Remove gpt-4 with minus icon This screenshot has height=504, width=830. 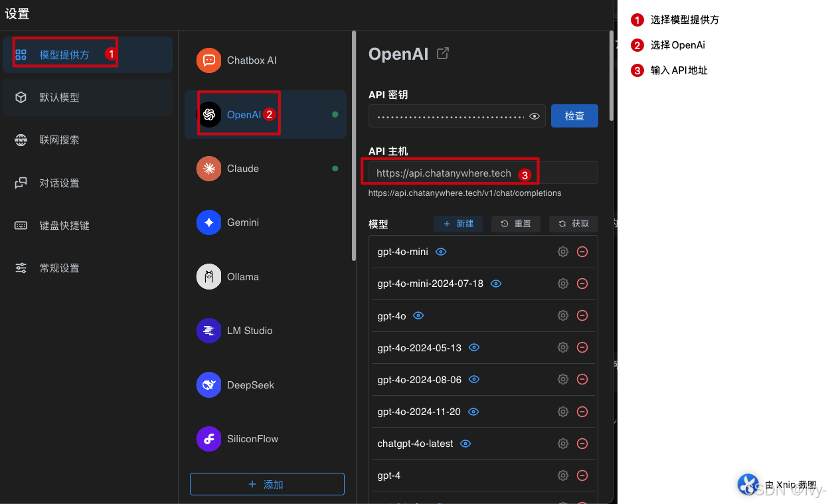[x=582, y=475]
